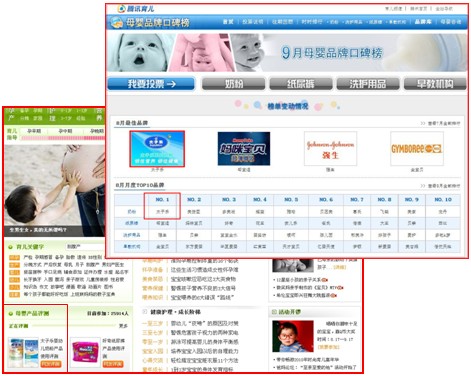Select the 奶粉 category tab

point(233,84)
